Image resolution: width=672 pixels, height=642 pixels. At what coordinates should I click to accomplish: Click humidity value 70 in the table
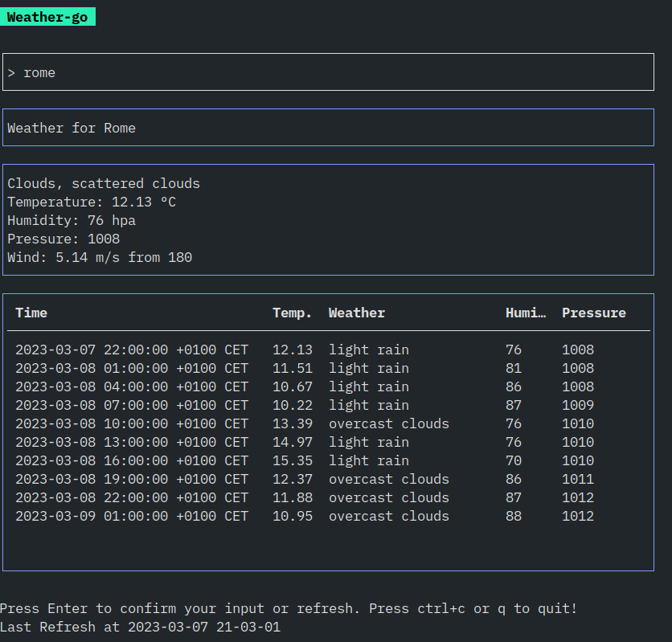coord(514,460)
